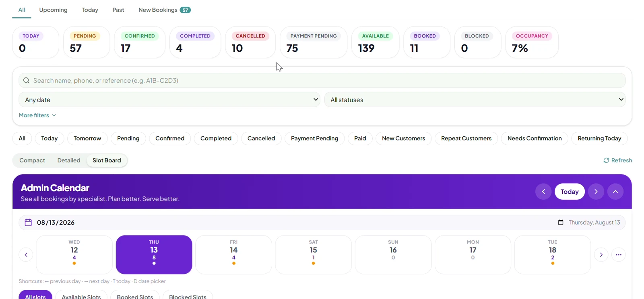
Task: Click the 57 badge on New Bookings
Action: click(185, 10)
